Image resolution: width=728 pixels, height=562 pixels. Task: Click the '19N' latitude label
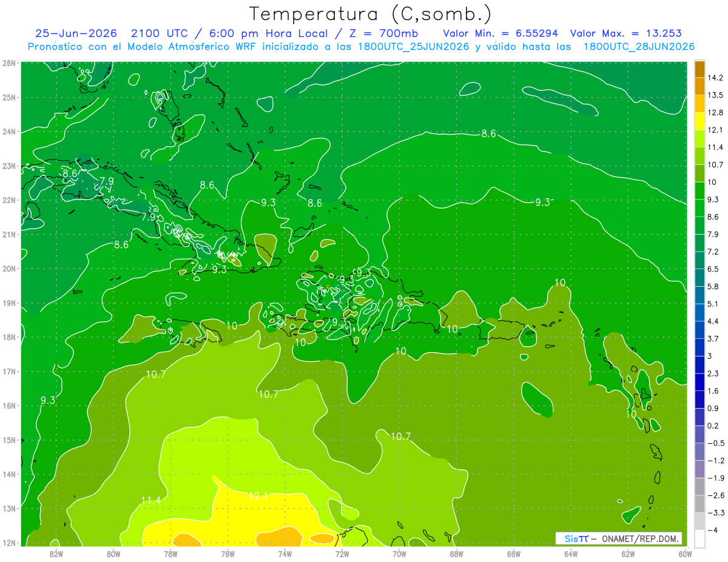9,303
